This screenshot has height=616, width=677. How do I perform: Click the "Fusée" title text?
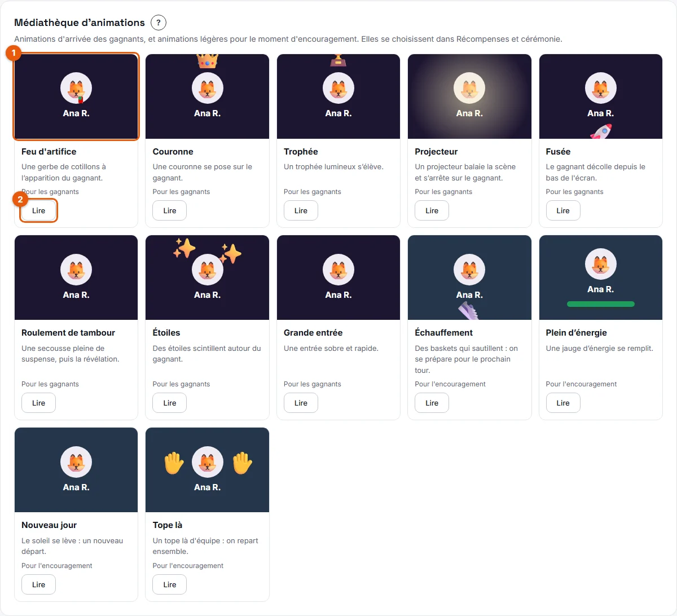coord(558,152)
